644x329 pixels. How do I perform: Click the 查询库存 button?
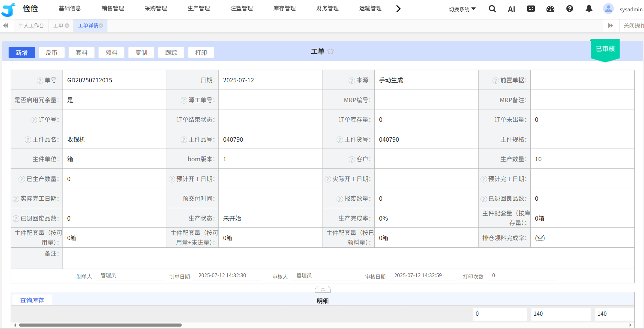[x=32, y=300]
